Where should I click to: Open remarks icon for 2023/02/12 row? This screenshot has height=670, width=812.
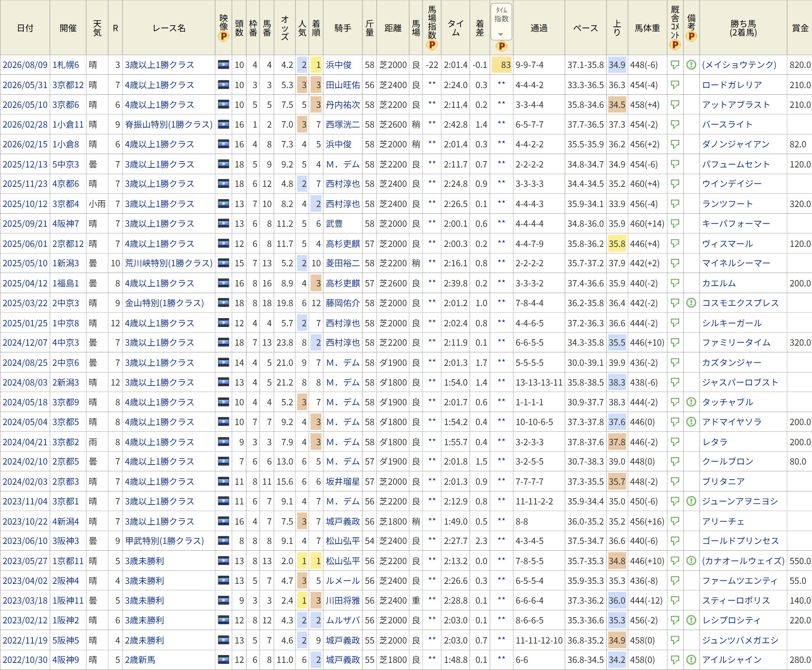[691, 620]
